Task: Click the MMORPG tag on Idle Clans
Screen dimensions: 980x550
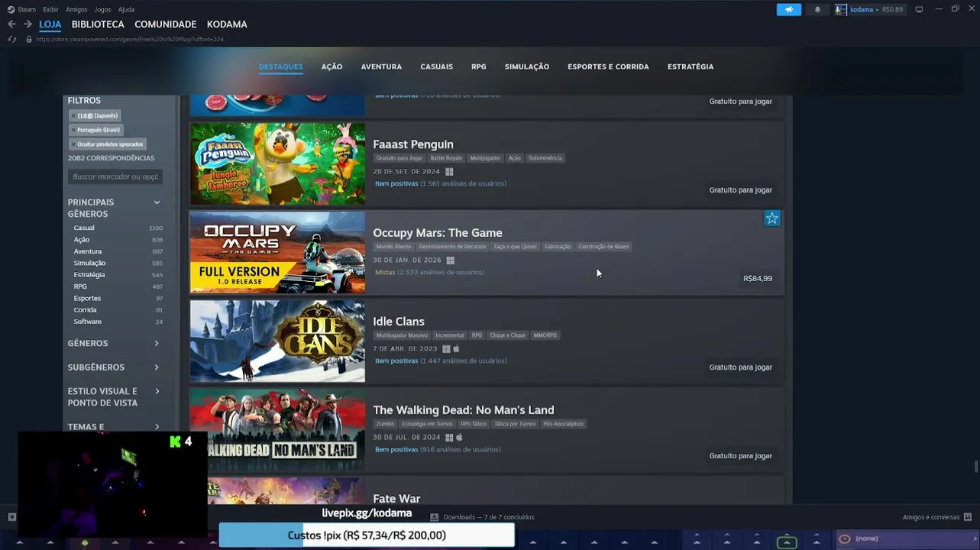Action: pos(545,335)
